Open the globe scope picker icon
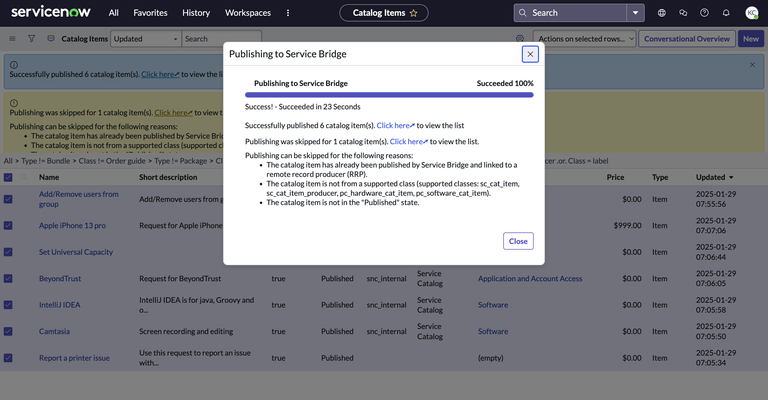 pos(662,13)
